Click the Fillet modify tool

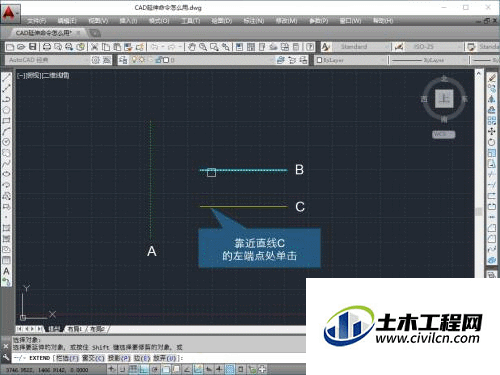[x=492, y=239]
